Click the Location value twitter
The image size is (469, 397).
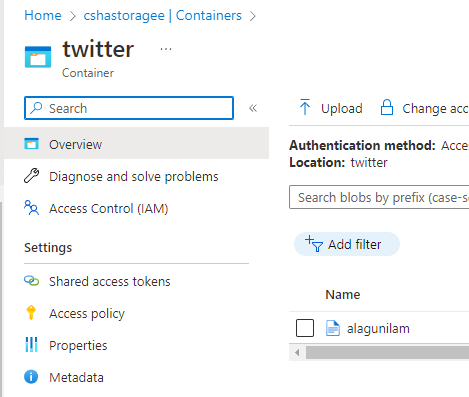369,162
